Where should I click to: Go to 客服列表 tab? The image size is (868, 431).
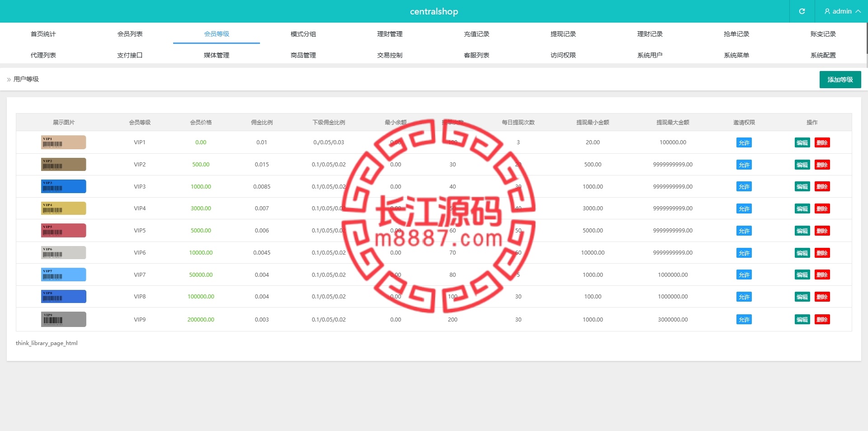tap(476, 55)
